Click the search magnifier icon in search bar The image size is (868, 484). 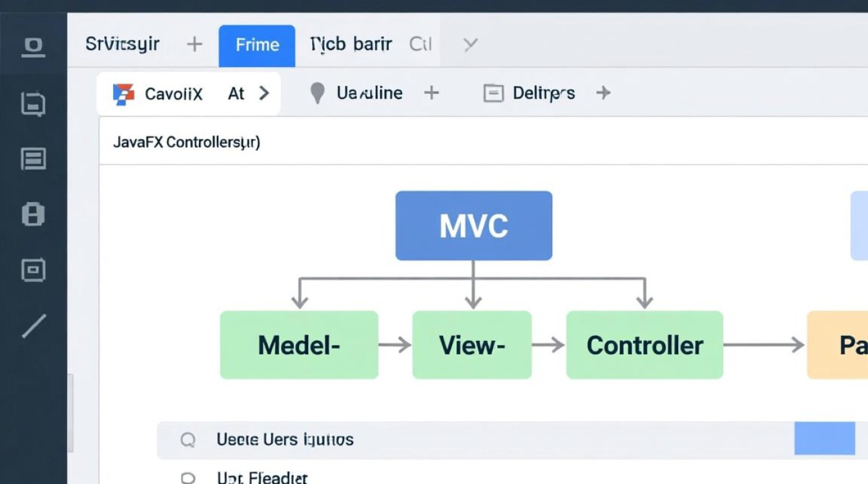click(x=187, y=440)
